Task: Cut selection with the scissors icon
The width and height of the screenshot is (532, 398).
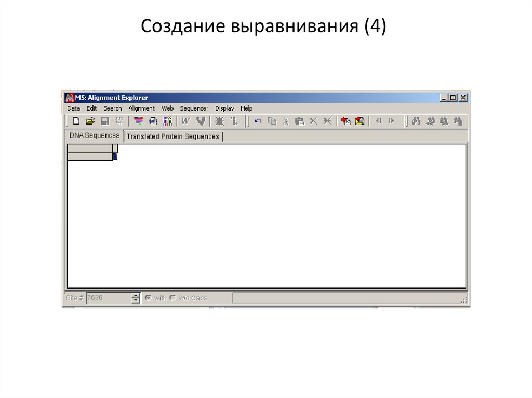Action: pyautogui.click(x=286, y=121)
